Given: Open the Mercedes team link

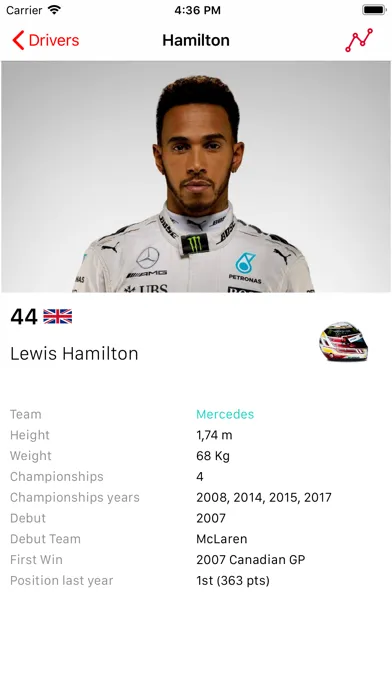Looking at the screenshot, I should [225, 414].
